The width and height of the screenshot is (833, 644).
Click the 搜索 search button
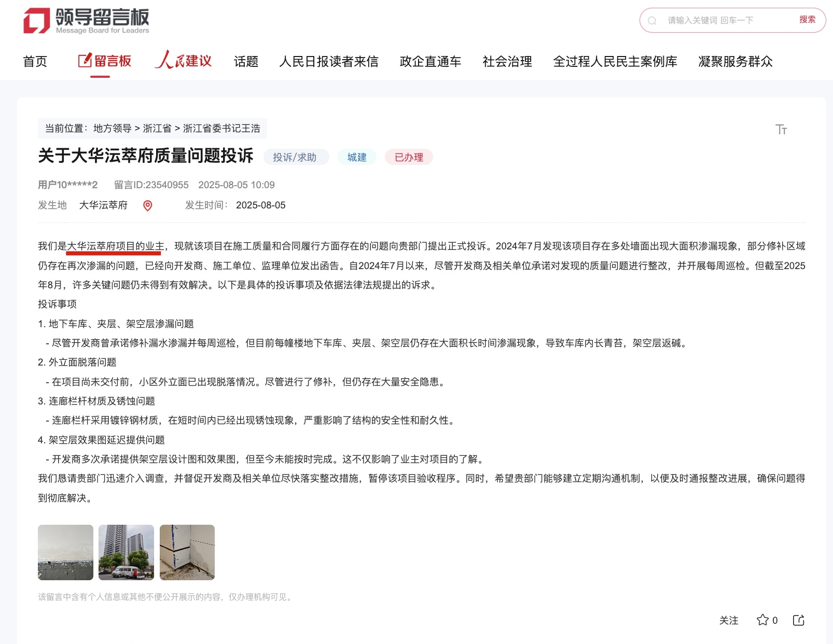(x=808, y=20)
